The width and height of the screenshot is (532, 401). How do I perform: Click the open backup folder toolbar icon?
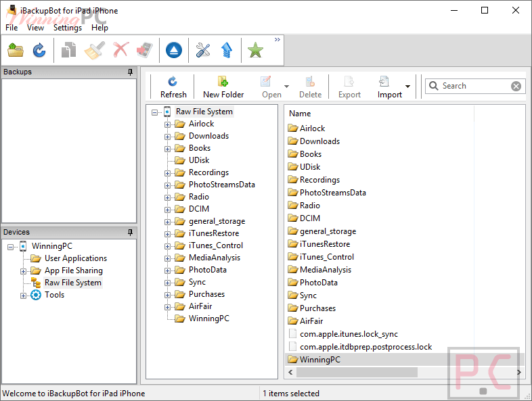[16, 50]
